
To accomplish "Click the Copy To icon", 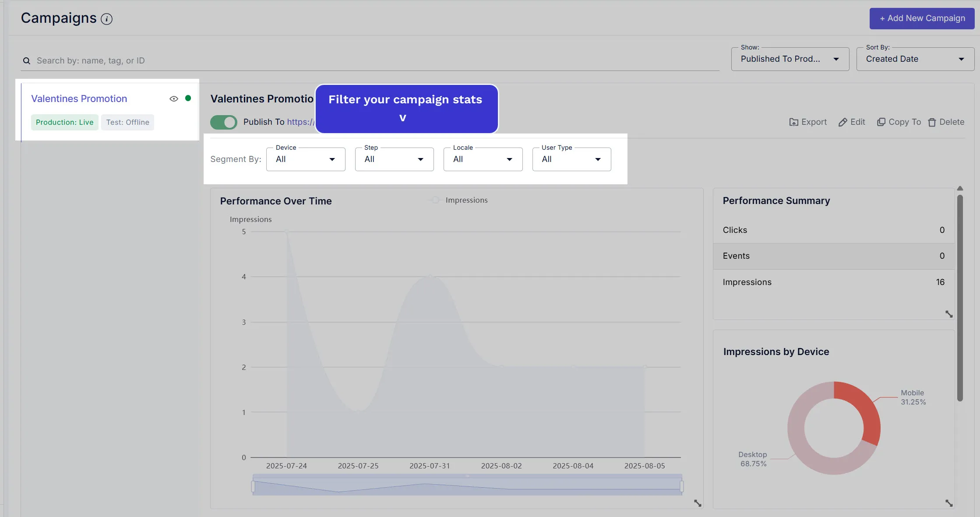I will point(881,122).
